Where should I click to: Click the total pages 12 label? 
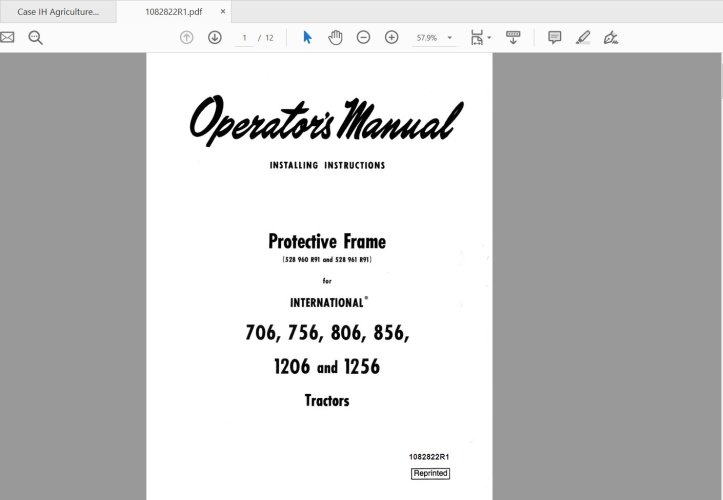[x=269, y=38]
